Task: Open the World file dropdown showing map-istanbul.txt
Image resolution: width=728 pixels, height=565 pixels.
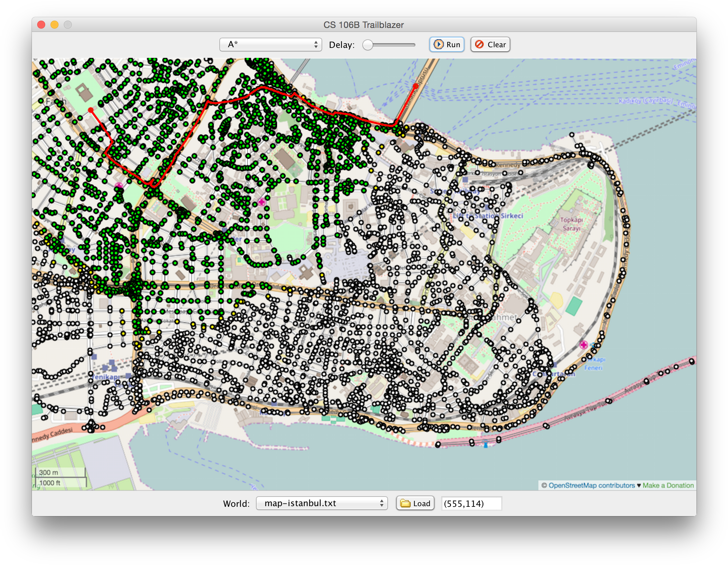Action: [x=322, y=503]
